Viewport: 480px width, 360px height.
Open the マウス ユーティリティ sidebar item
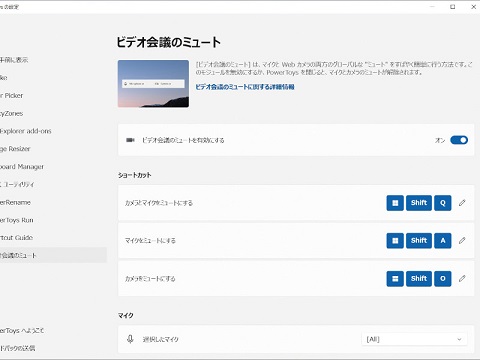tap(17, 184)
